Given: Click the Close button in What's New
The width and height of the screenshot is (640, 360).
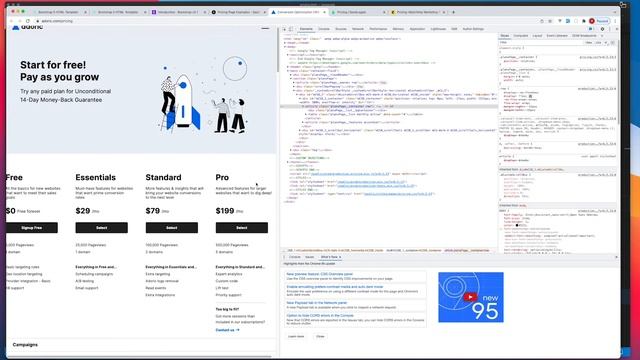Looking at the screenshot, I should pyautogui.click(x=320, y=336).
